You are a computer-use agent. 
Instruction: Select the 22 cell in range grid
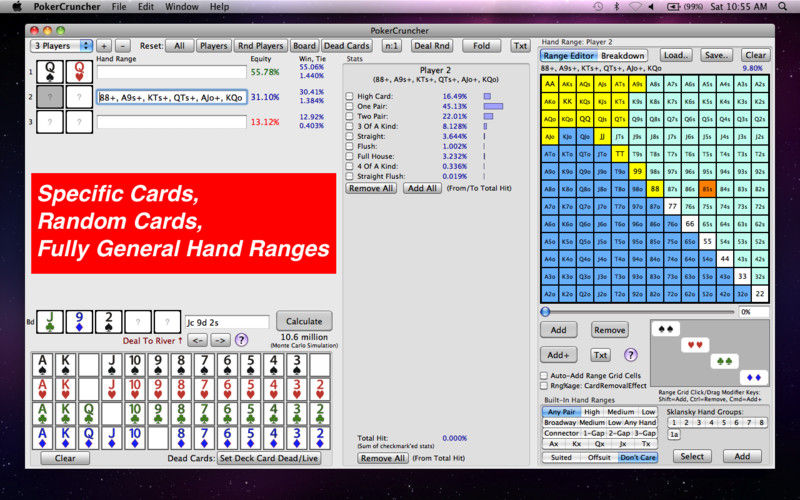click(760, 293)
